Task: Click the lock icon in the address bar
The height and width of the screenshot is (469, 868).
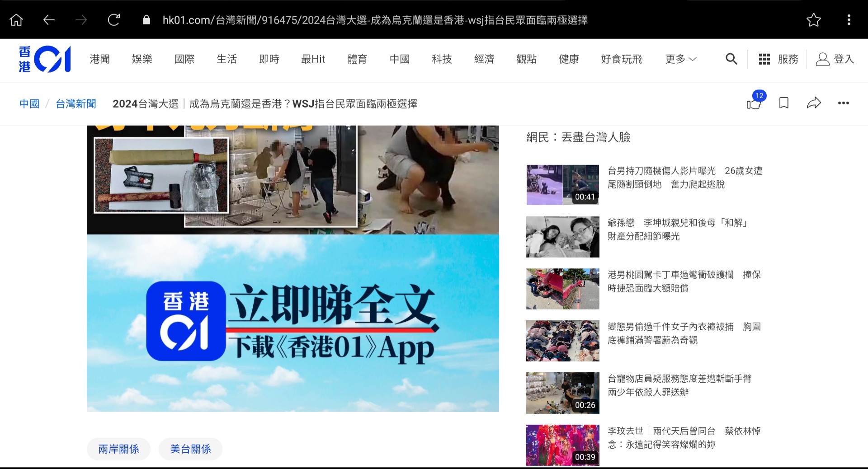Action: tap(146, 19)
